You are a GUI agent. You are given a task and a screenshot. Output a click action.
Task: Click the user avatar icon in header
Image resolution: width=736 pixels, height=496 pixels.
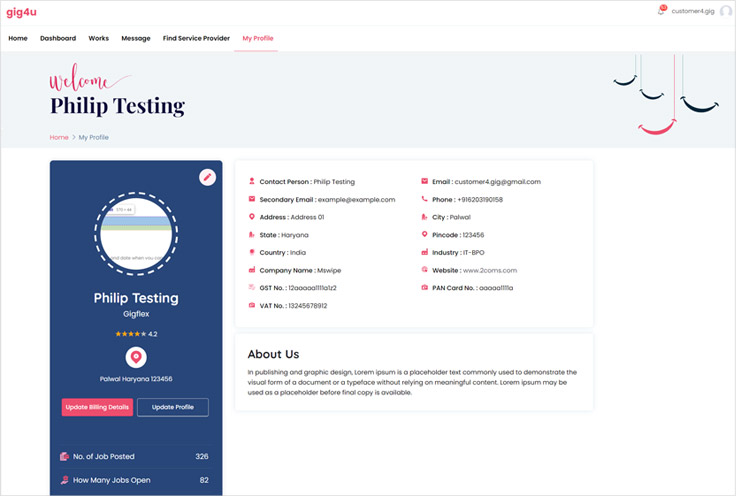pos(725,11)
